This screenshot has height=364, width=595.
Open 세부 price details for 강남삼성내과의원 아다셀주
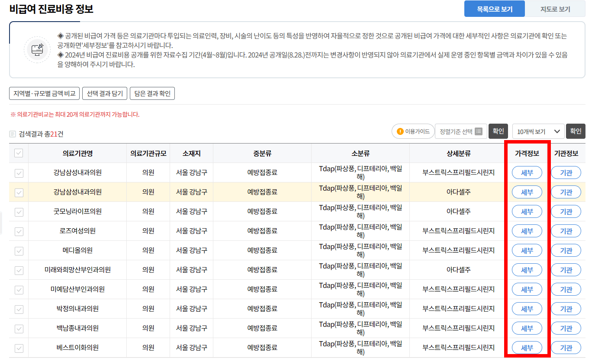527,192
